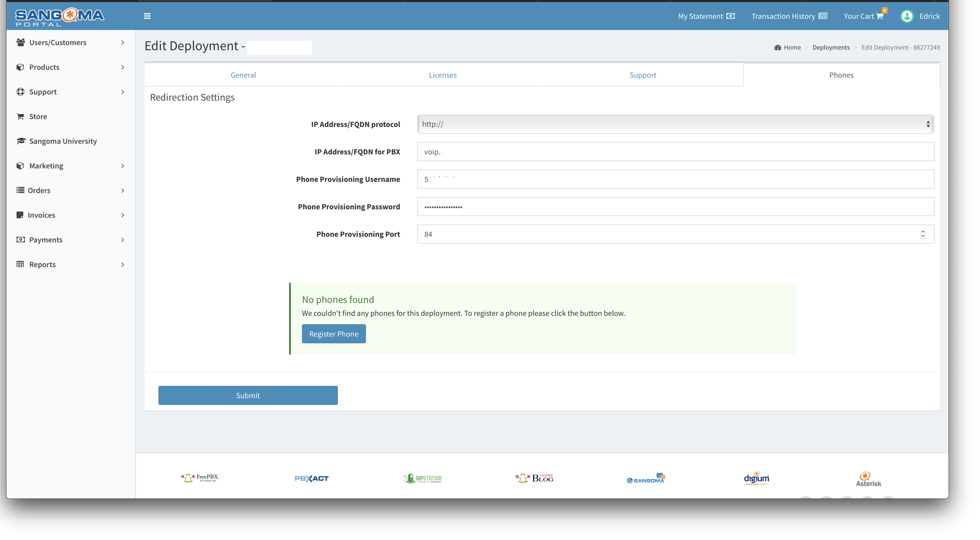Select the Phones tab
980x540 pixels.
841,75
